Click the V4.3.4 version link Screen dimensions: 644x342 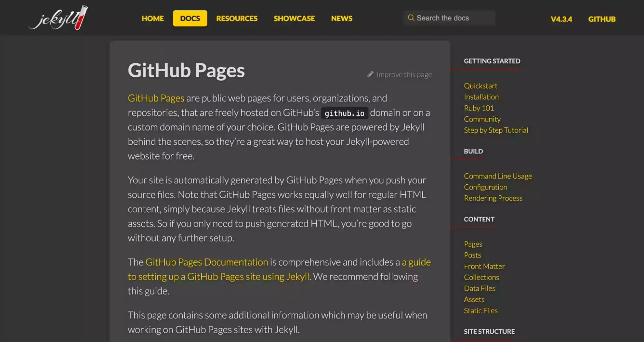[x=561, y=19]
